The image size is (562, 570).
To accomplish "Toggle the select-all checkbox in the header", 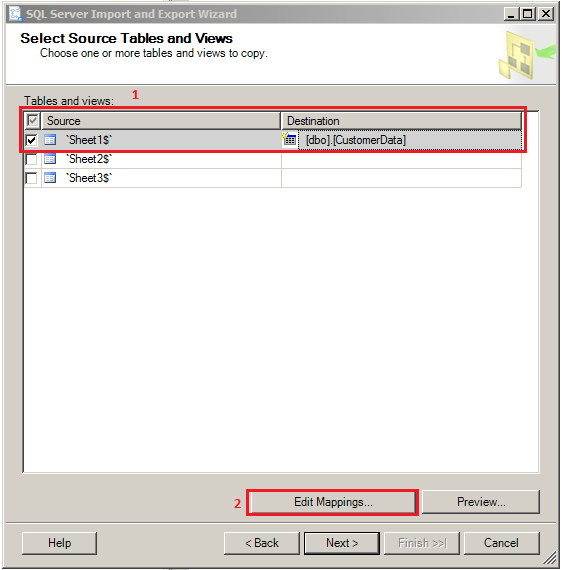I will click(x=33, y=120).
